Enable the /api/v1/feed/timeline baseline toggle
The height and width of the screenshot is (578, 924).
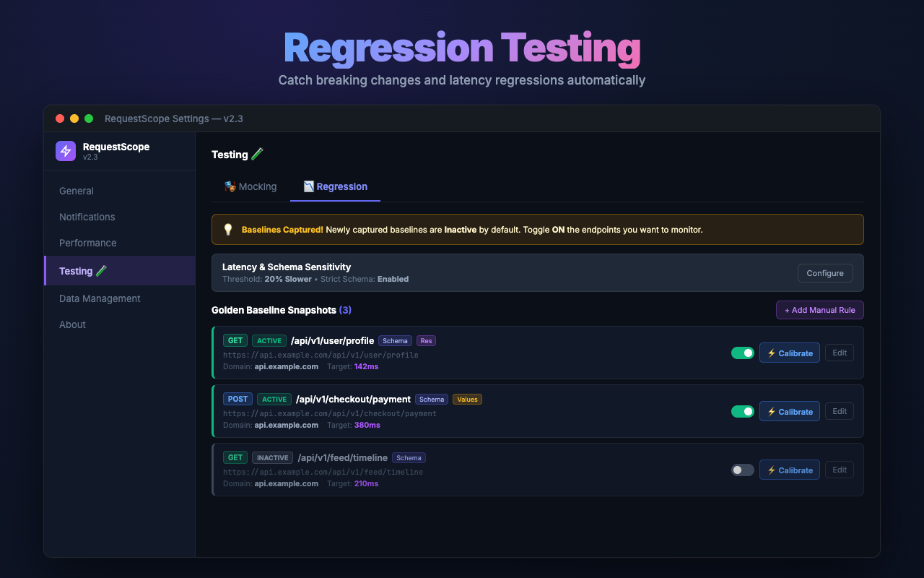[743, 470]
